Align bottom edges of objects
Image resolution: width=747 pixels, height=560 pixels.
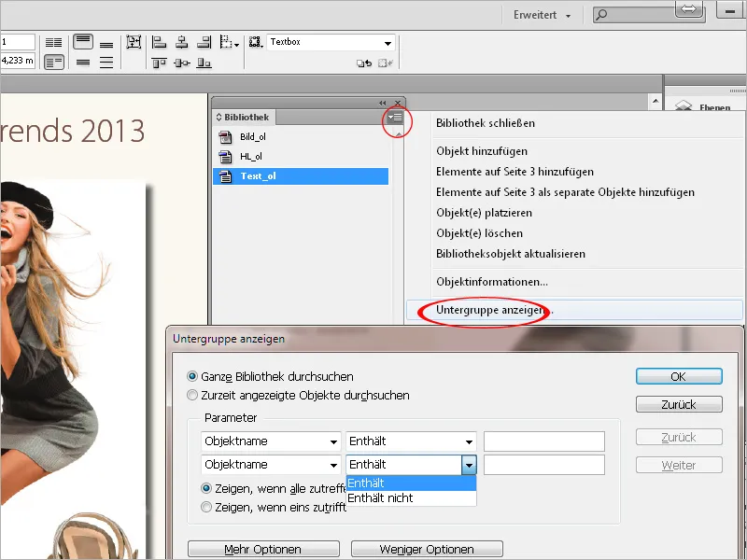point(204,63)
